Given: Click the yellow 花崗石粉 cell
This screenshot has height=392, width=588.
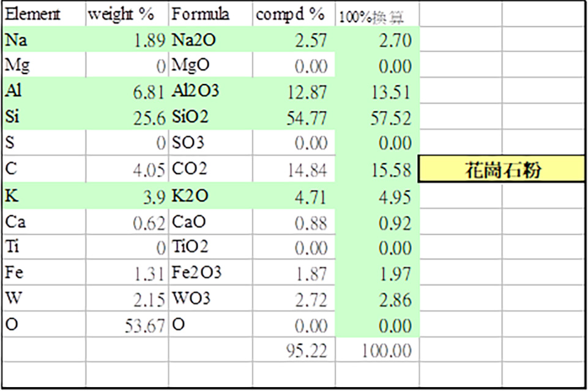Looking at the screenshot, I should point(501,169).
